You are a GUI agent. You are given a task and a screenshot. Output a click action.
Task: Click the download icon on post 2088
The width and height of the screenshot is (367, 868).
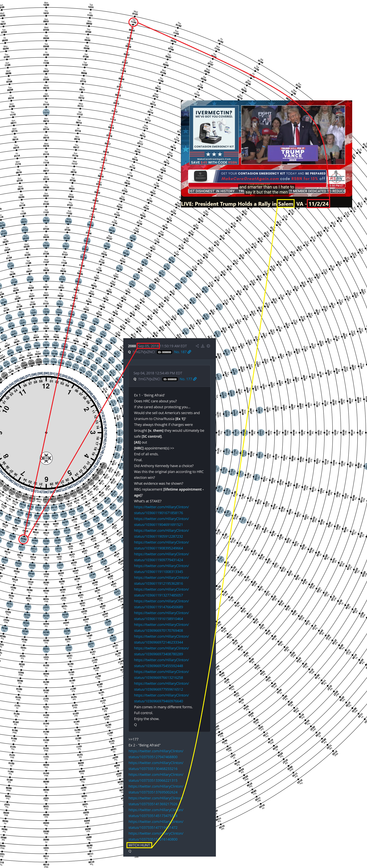click(x=203, y=346)
